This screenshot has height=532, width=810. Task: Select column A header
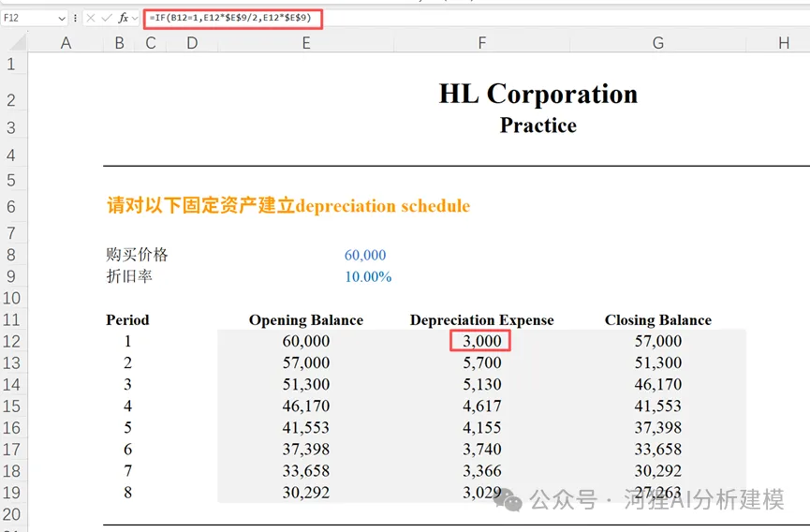(66, 42)
